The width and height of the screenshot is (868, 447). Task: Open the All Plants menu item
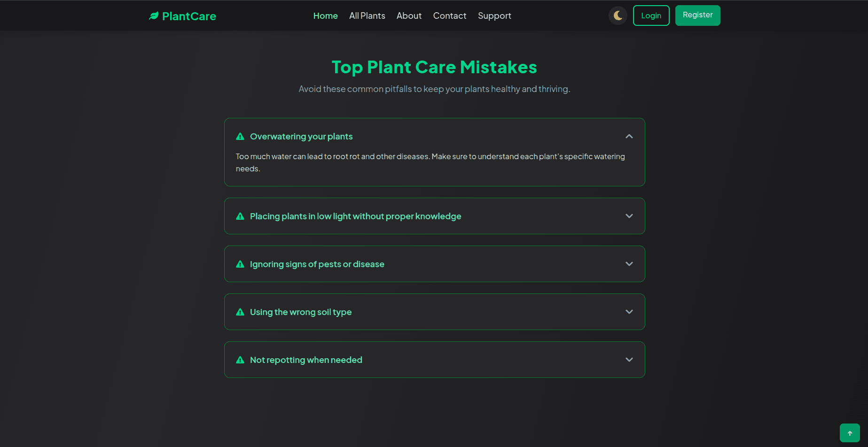coord(367,15)
